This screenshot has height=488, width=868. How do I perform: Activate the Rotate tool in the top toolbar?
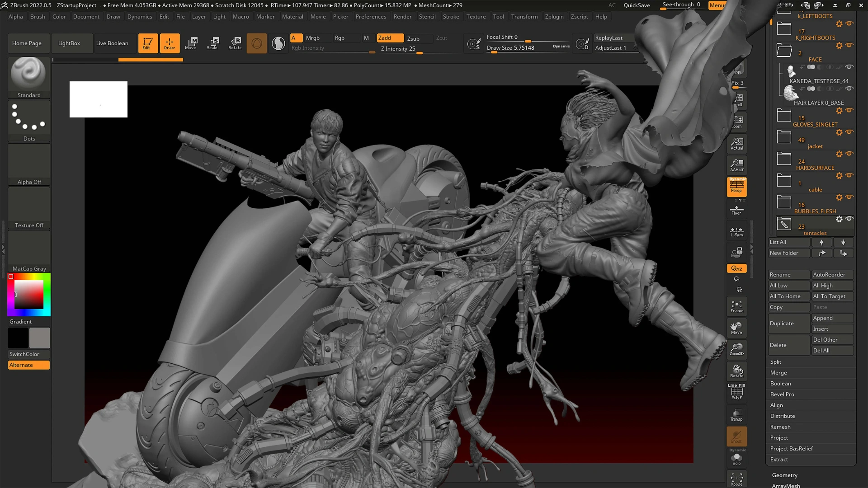coord(235,43)
